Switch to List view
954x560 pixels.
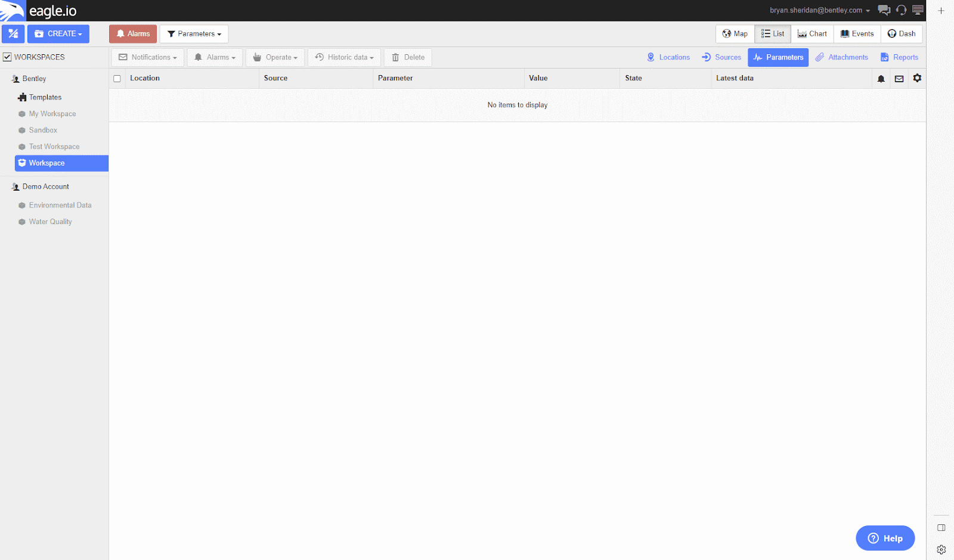tap(773, 34)
